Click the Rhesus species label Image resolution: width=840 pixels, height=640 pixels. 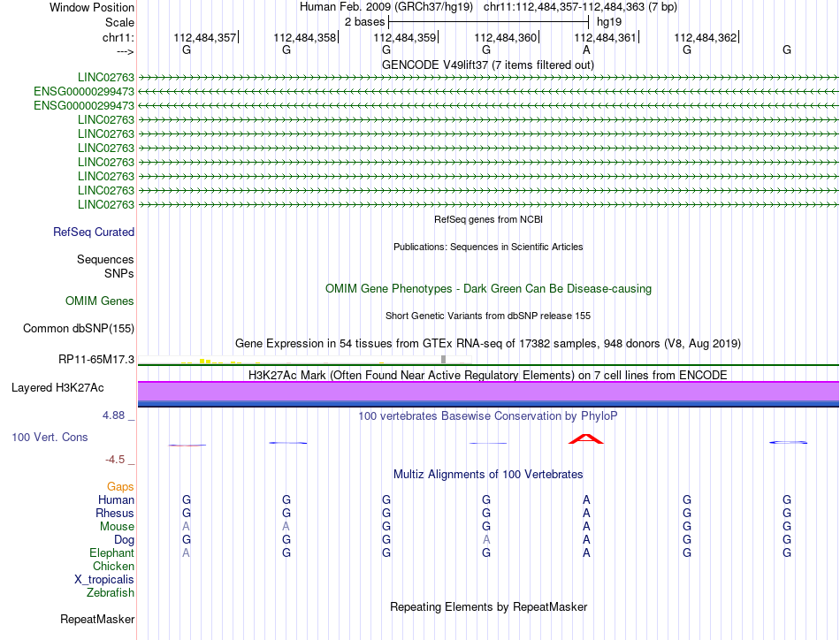click(115, 513)
